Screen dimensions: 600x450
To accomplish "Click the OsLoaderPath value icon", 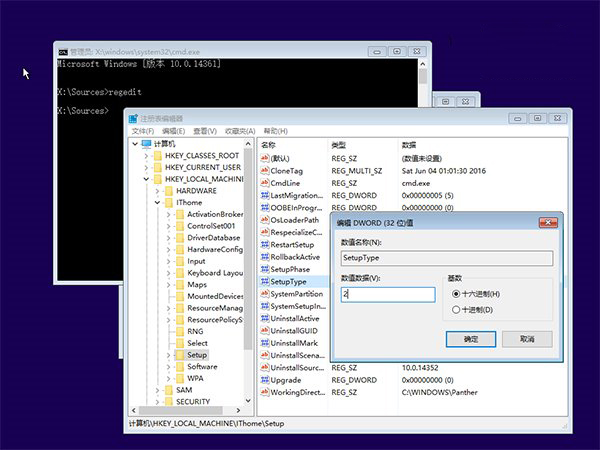I will click(264, 220).
